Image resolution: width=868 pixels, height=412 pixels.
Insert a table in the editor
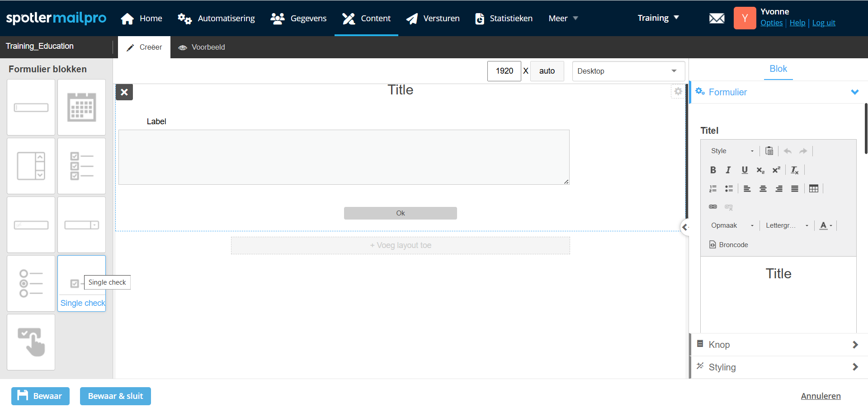click(813, 189)
